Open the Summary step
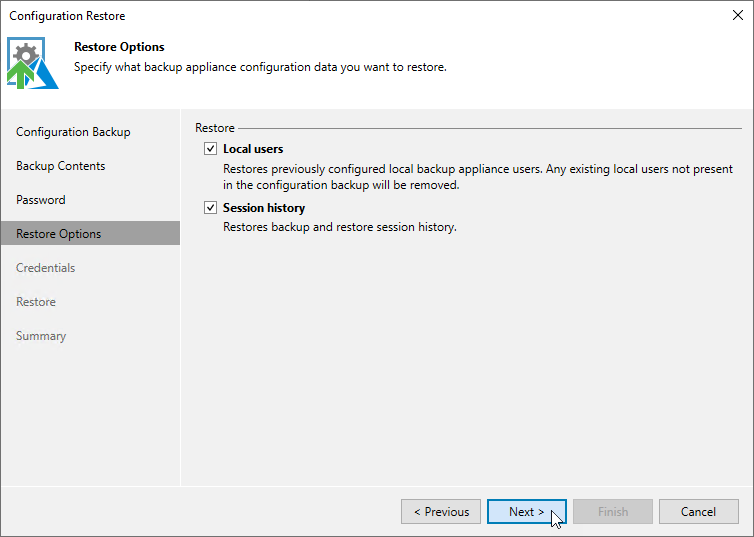This screenshot has height=537, width=754. point(41,336)
